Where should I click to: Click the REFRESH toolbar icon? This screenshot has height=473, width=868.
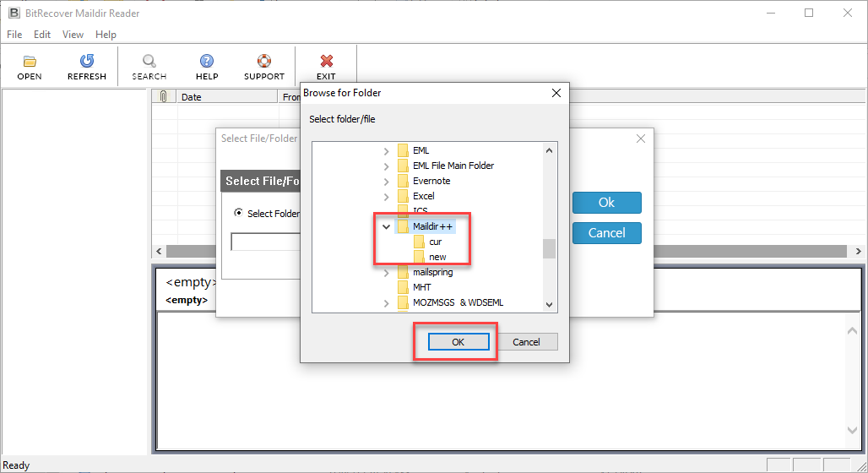(87, 61)
